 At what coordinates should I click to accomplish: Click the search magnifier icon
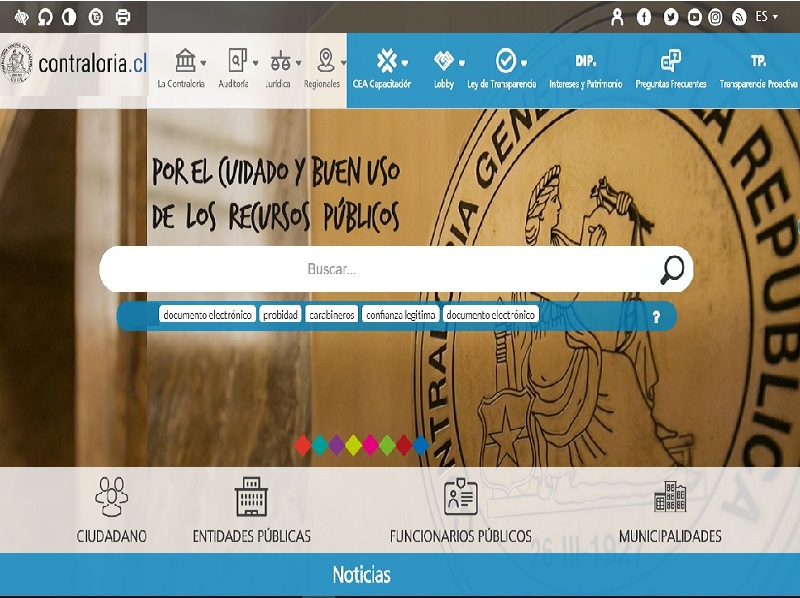673,268
